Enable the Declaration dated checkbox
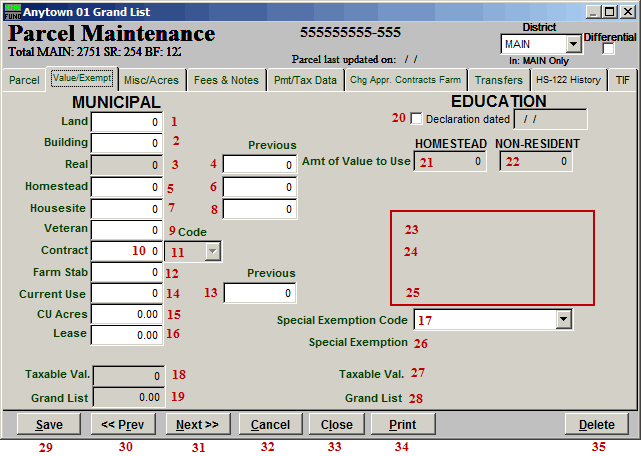This screenshot has width=641, height=456. [x=417, y=119]
